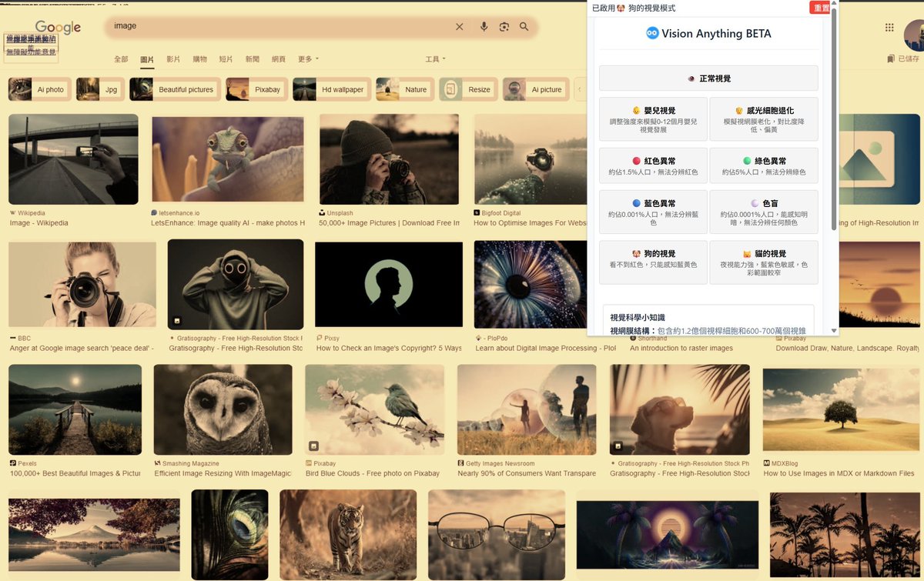Enable the 貓的視覺 cat vision mode
The width and height of the screenshot is (924, 581).
(x=763, y=262)
